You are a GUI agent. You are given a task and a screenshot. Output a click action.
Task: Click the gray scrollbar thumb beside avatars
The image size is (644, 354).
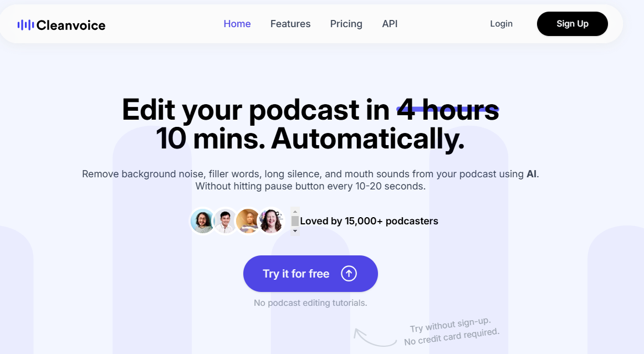(x=295, y=221)
